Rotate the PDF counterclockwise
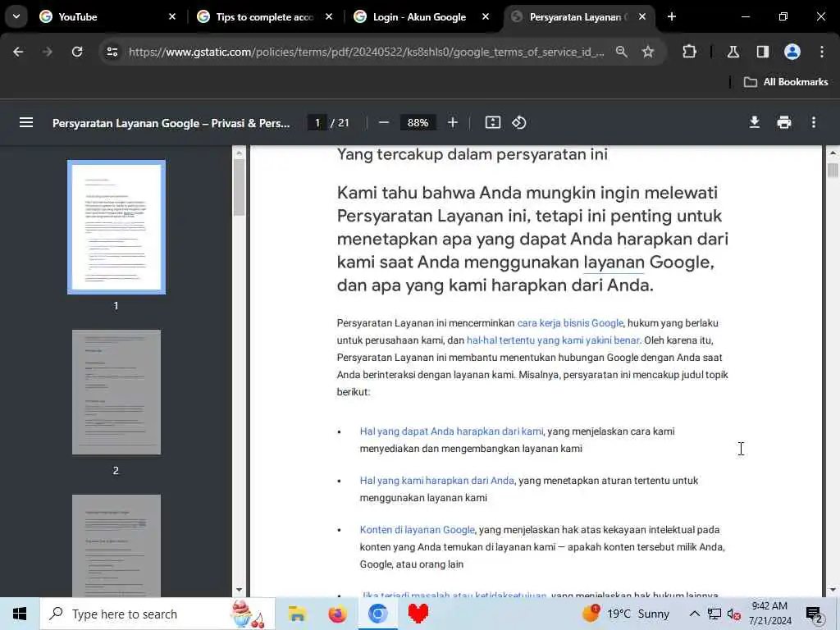This screenshot has width=840, height=630. tap(519, 123)
